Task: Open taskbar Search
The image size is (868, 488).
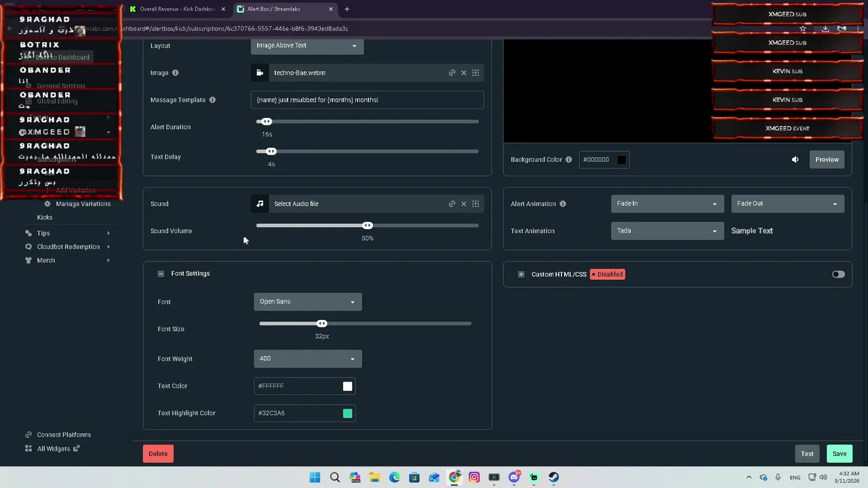Action: pyautogui.click(x=334, y=477)
